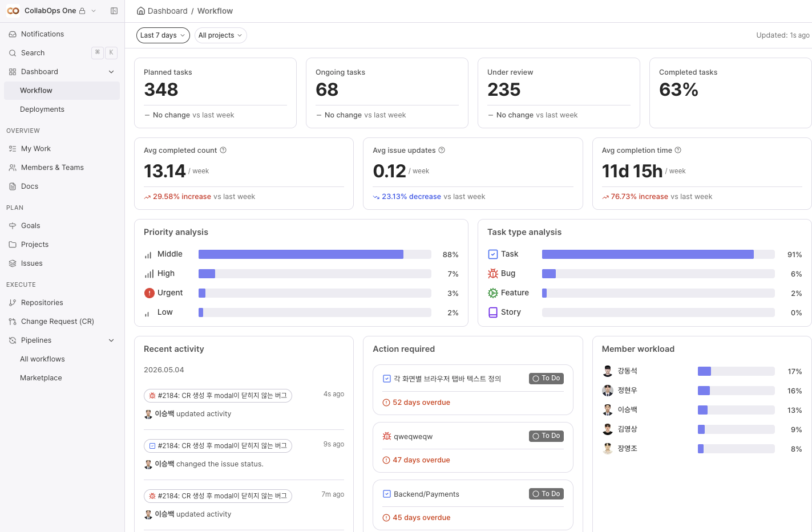Collapse the Pipelines section chevron
The width and height of the screenshot is (812, 532).
pyautogui.click(x=111, y=340)
